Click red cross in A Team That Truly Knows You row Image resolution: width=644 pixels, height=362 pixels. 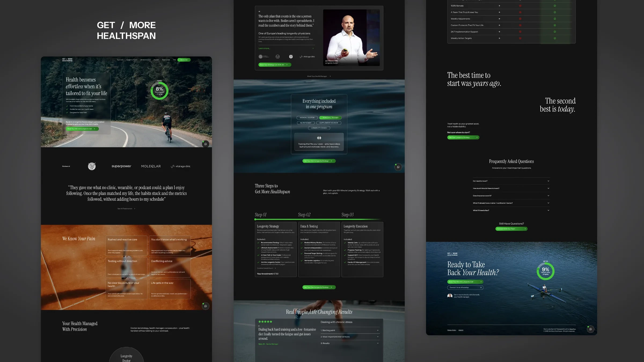coord(520,12)
